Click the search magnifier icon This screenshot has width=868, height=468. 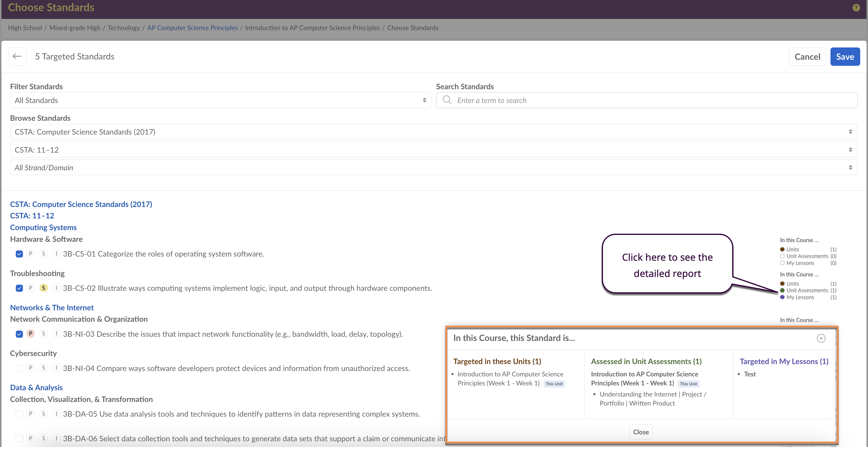[447, 100]
